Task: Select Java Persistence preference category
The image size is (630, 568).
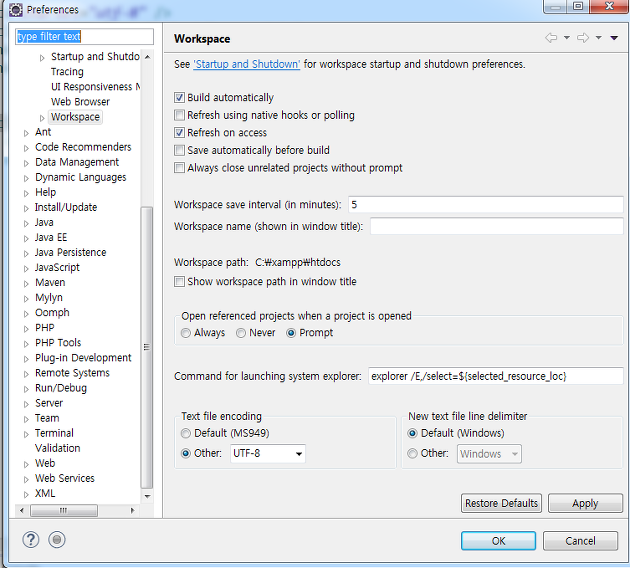Action: [70, 252]
